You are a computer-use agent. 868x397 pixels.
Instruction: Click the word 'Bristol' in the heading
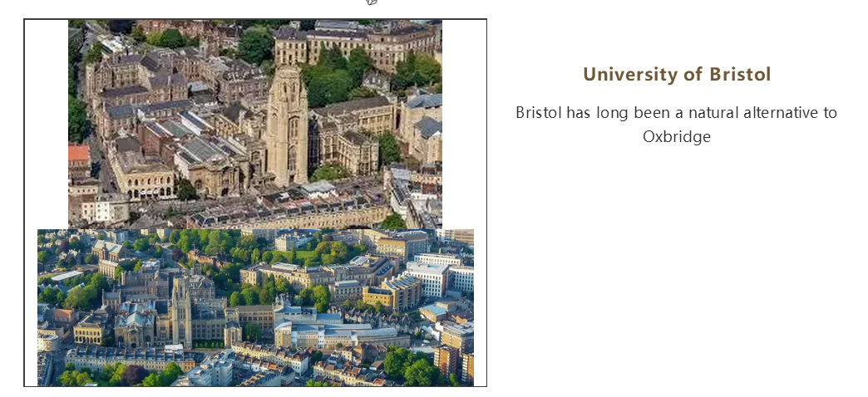(740, 74)
